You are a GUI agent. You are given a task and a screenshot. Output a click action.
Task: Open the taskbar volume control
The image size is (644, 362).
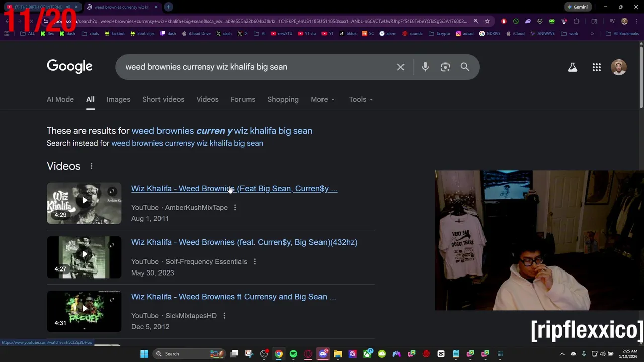tap(603, 354)
